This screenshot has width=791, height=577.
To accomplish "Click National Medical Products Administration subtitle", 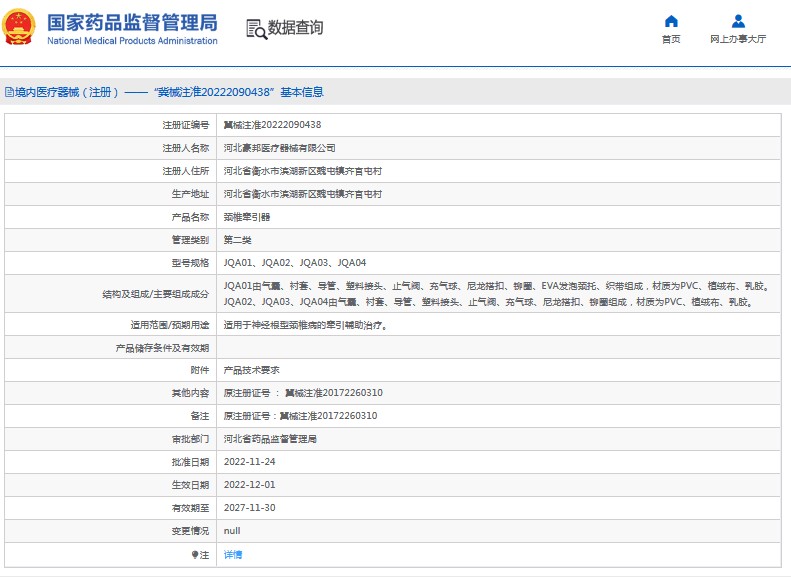I will [x=132, y=41].
